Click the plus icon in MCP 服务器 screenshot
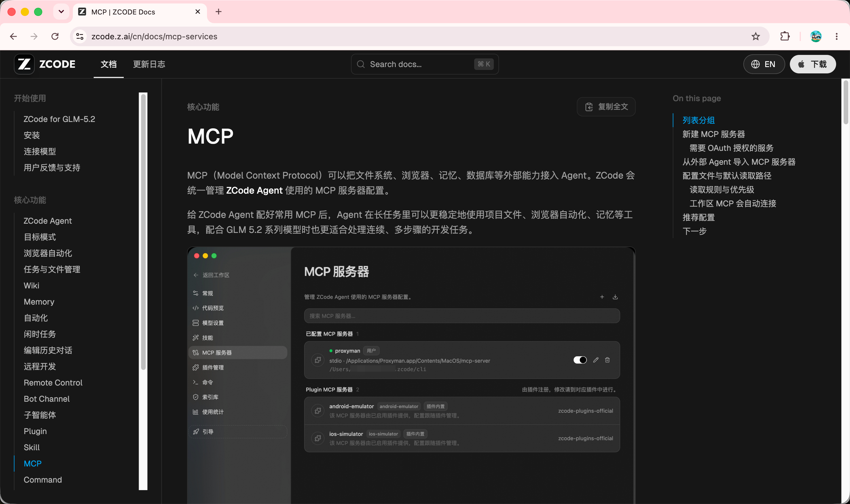850x504 pixels. tap(602, 297)
